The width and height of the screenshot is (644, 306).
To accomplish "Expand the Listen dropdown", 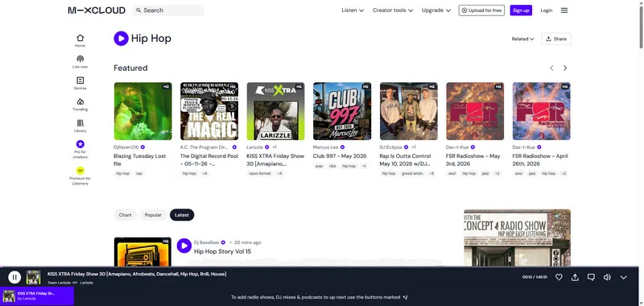I will click(x=353, y=10).
